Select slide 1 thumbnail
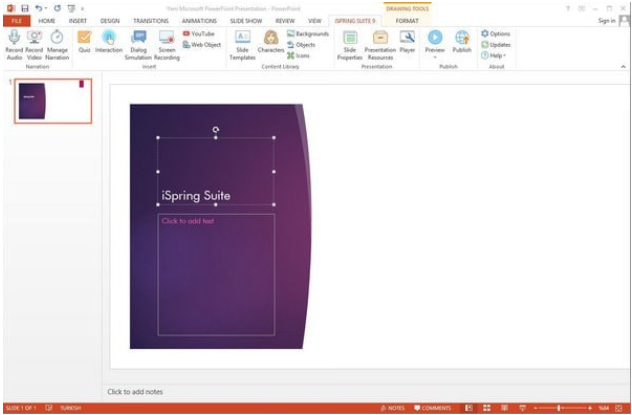Viewport: 632px width, 415px height. pos(53,100)
